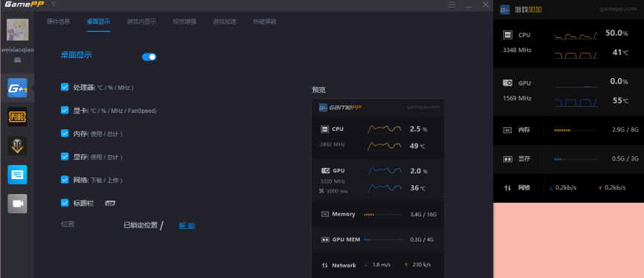Open the hamburger menu in title bar

[x=452, y=4]
